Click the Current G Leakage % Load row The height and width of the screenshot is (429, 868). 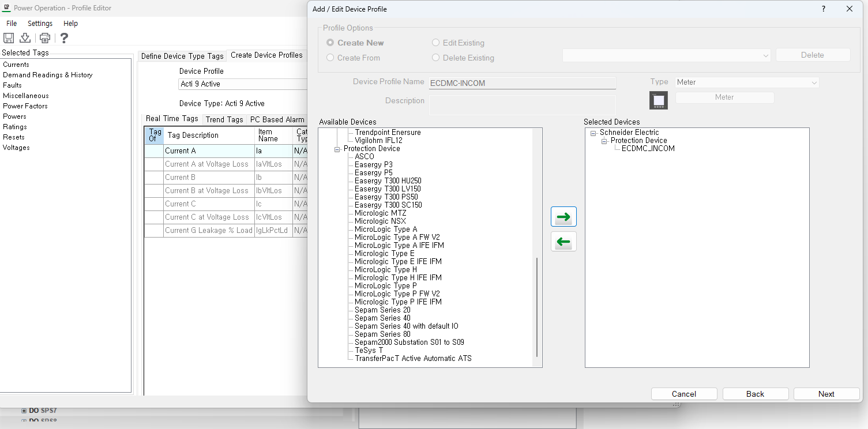click(x=226, y=231)
